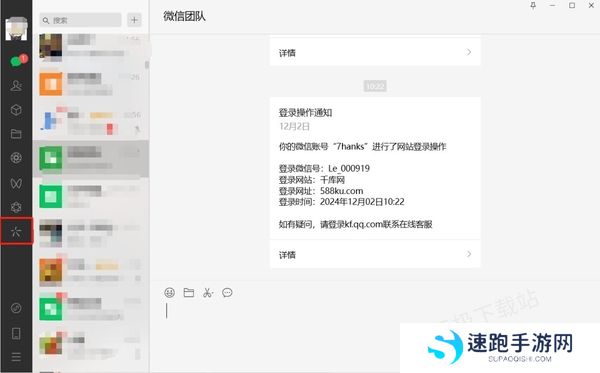The width and height of the screenshot is (600, 373).
Task: Click the account "7hanks" login sentence
Action: pos(362,147)
